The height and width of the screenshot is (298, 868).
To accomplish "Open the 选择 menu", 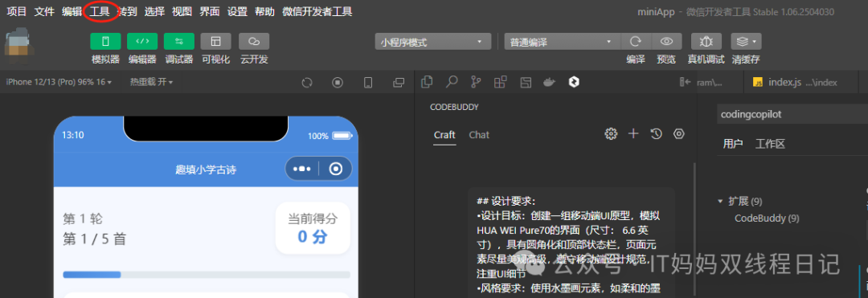I will (x=154, y=11).
